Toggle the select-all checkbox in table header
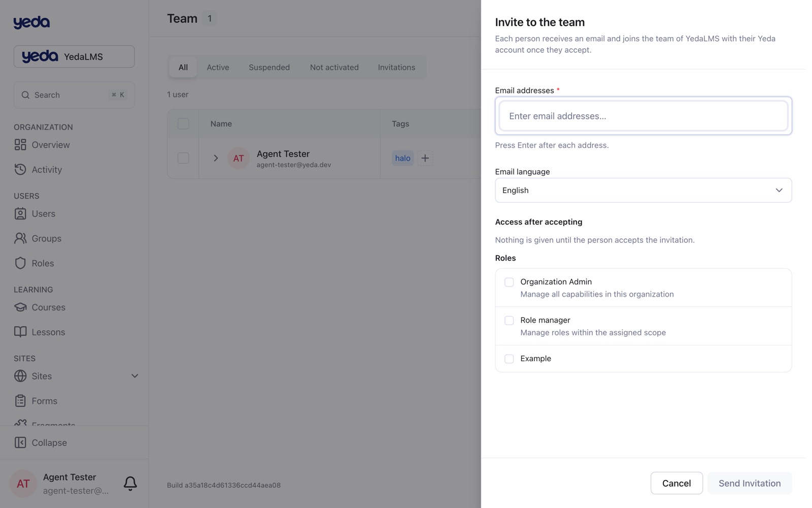 [x=183, y=124]
